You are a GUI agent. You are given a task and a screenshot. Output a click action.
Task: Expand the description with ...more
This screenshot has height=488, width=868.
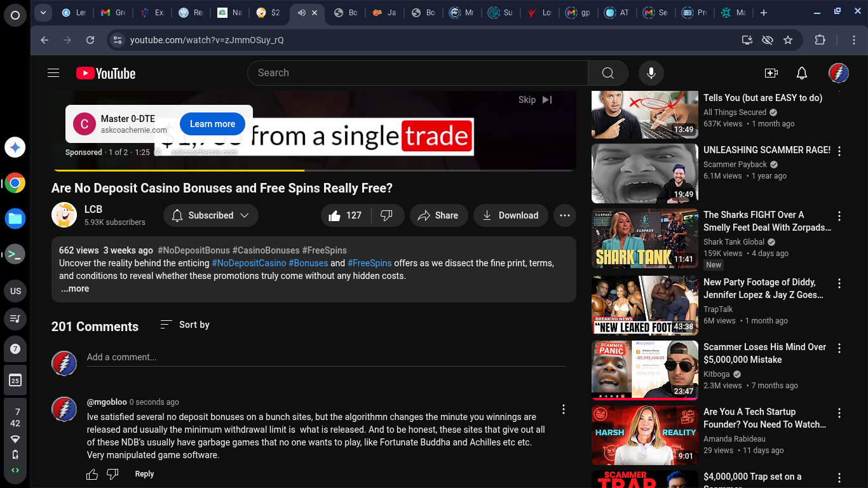pyautogui.click(x=75, y=288)
